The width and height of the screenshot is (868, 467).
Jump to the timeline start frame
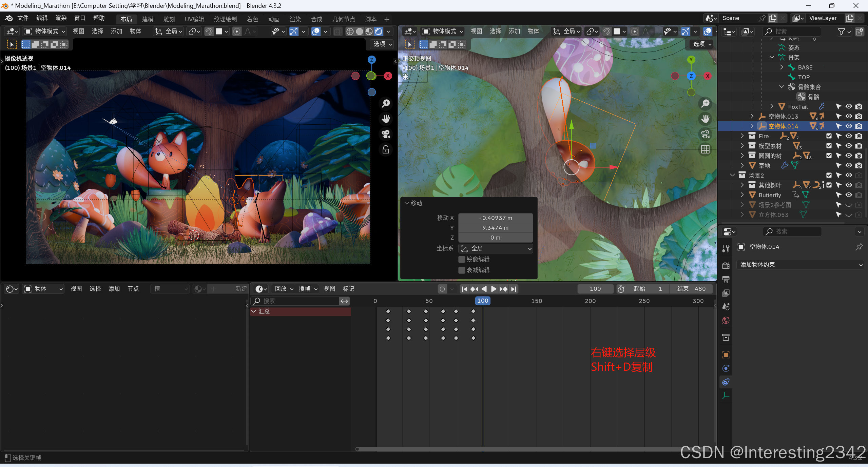tap(464, 289)
